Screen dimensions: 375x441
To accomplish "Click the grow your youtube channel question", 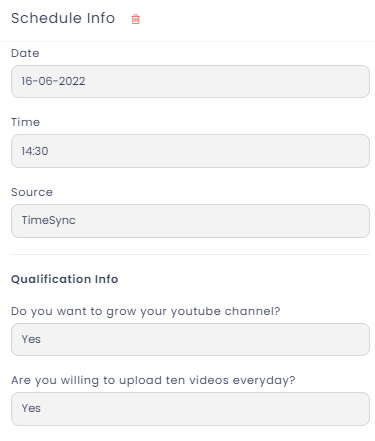I will click(x=146, y=311).
